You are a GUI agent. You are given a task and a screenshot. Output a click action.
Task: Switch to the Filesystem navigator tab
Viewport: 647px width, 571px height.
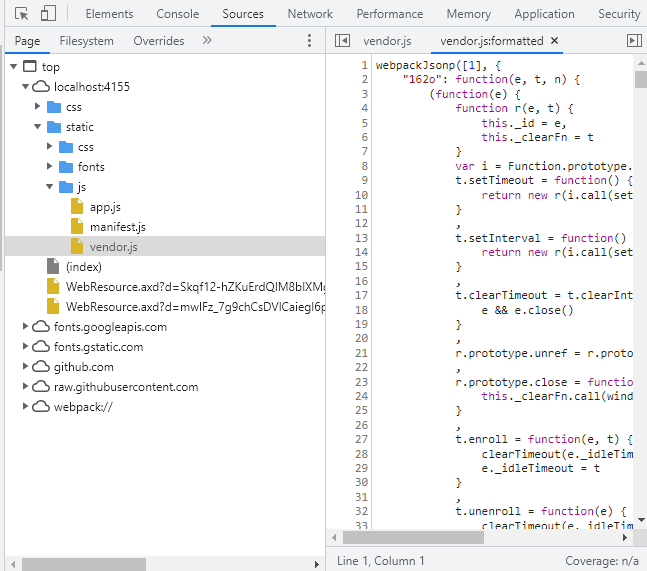[x=86, y=41]
